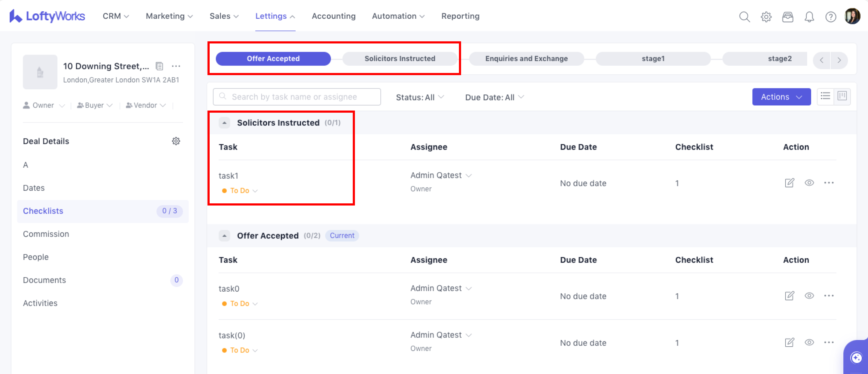Click the help question mark icon
The width and height of the screenshot is (868, 374).
(x=830, y=17)
